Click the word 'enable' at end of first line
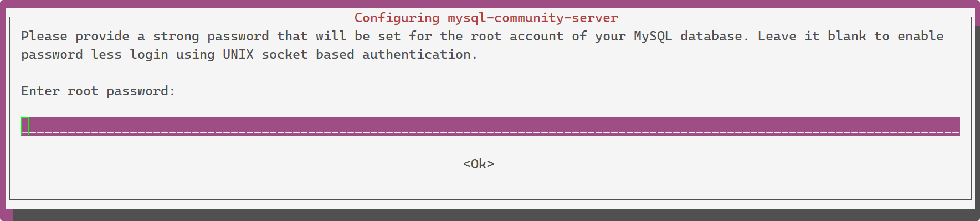Image resolution: width=980 pixels, height=221 pixels. click(920, 37)
